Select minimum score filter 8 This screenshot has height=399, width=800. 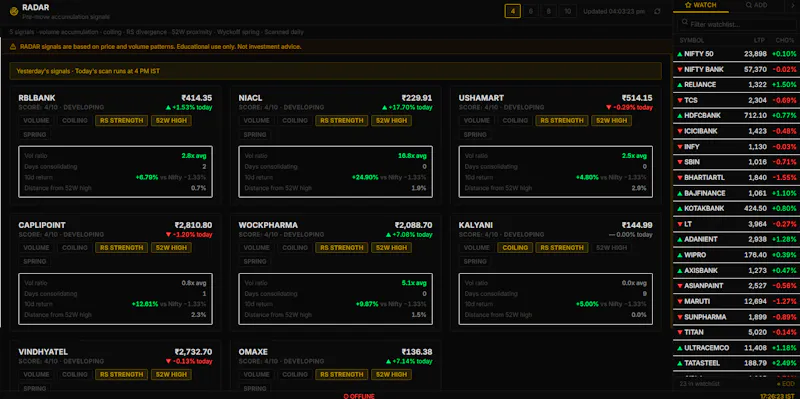(548, 11)
